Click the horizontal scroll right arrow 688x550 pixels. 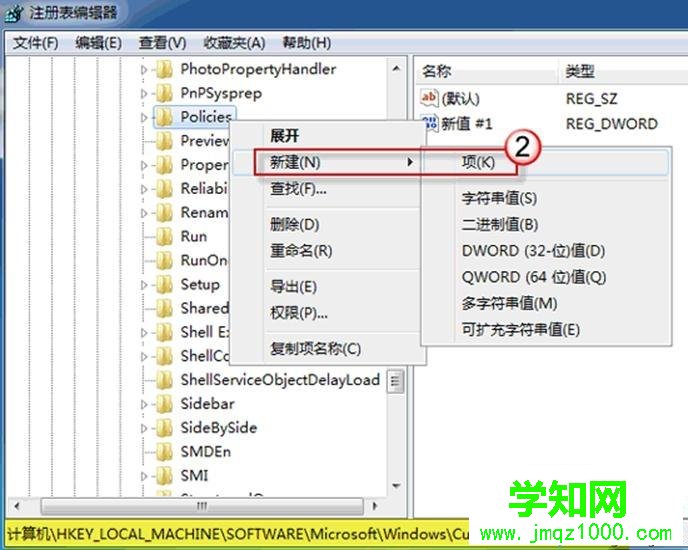[374, 506]
